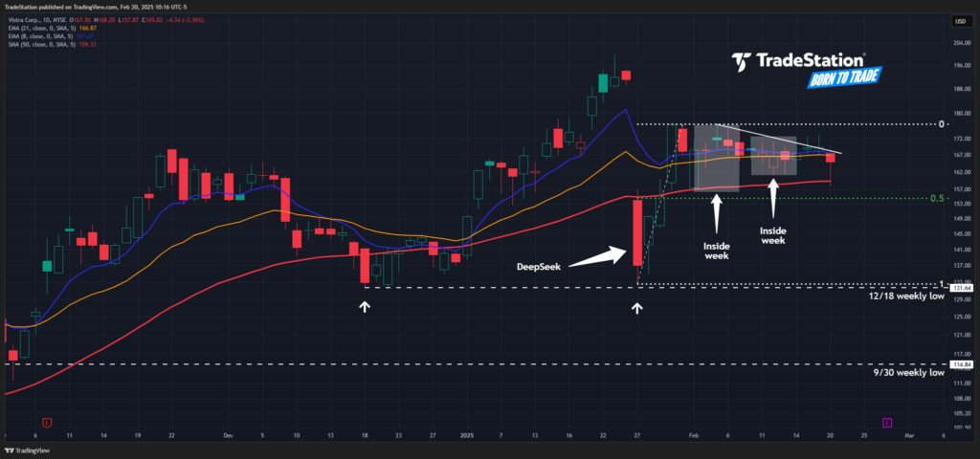Click 172.00 on the price axis

click(x=961, y=138)
